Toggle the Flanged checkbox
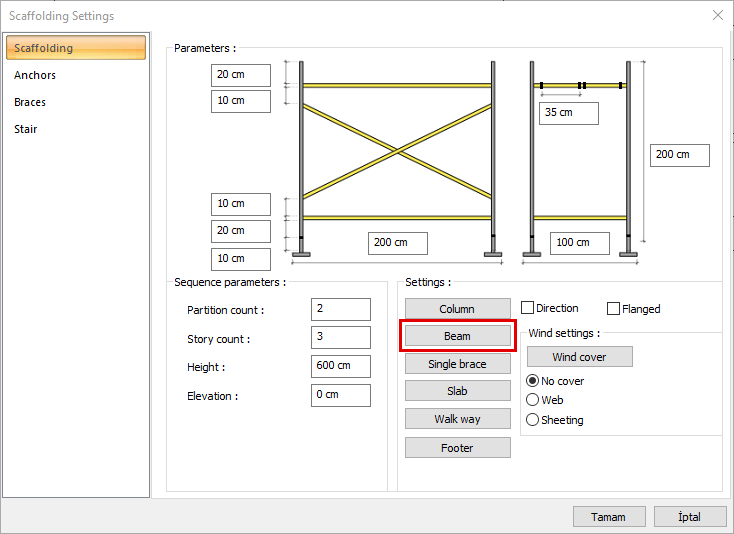This screenshot has height=534, width=734. pyautogui.click(x=614, y=309)
